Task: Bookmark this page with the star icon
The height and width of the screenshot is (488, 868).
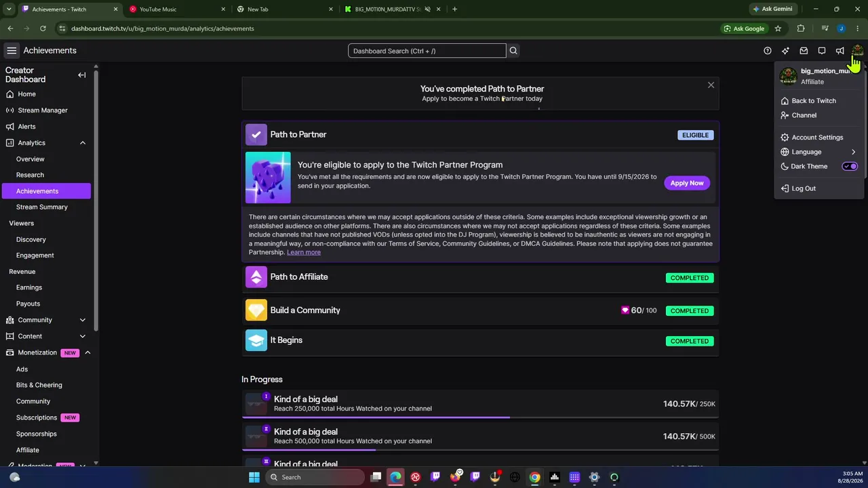Action: 778,28
